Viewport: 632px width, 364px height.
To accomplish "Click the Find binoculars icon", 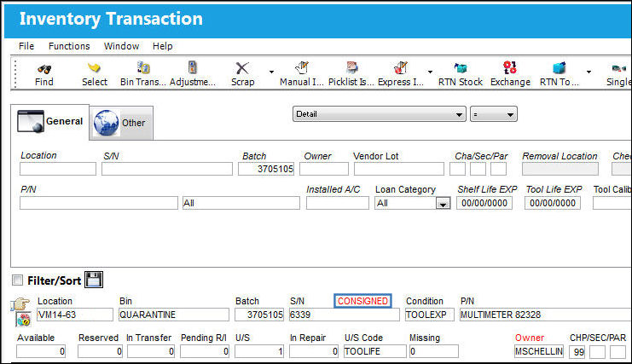I will pos(44,69).
